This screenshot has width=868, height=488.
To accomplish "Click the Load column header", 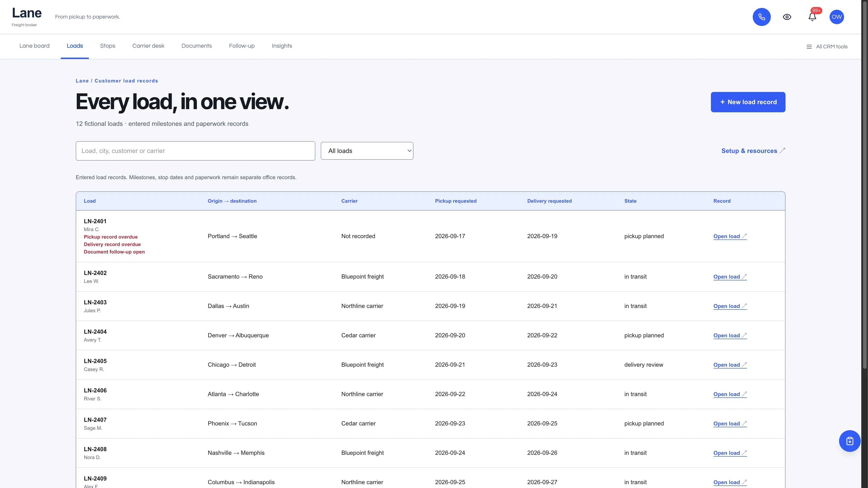I will pos(90,201).
